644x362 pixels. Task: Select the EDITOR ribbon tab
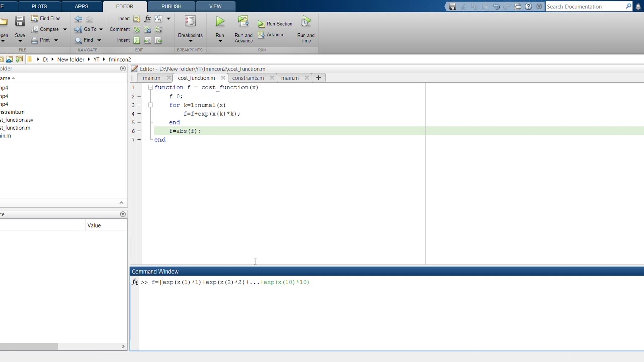[125, 6]
